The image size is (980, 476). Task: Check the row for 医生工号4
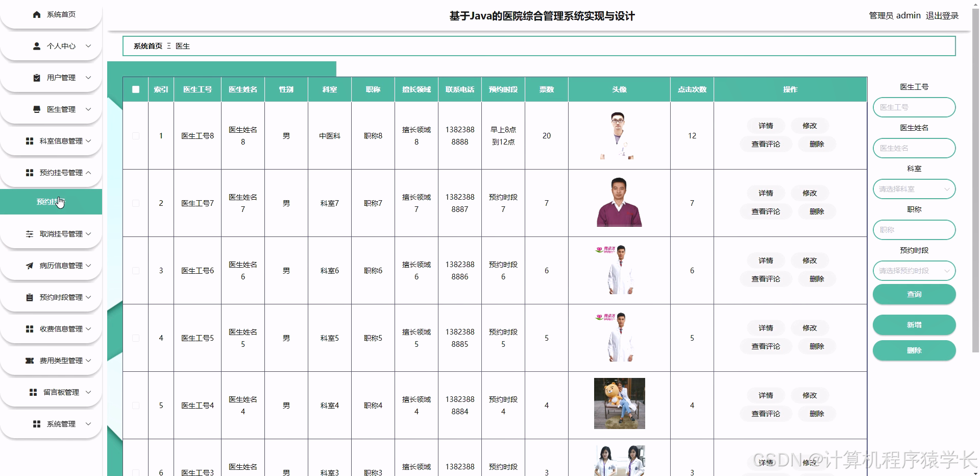(136, 406)
